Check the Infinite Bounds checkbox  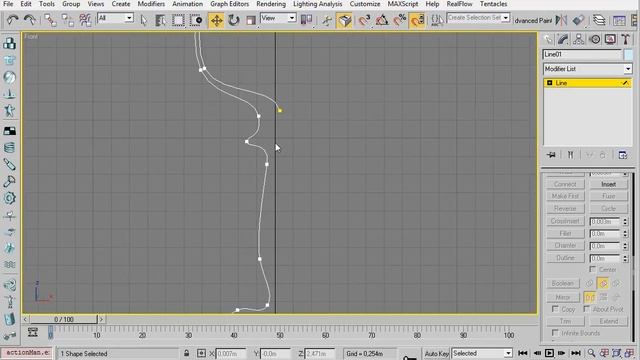click(x=555, y=333)
